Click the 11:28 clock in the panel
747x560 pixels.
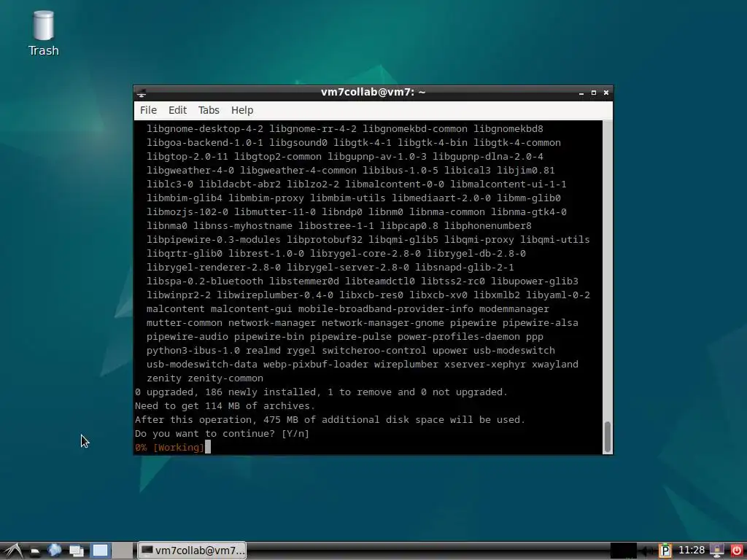click(692, 551)
